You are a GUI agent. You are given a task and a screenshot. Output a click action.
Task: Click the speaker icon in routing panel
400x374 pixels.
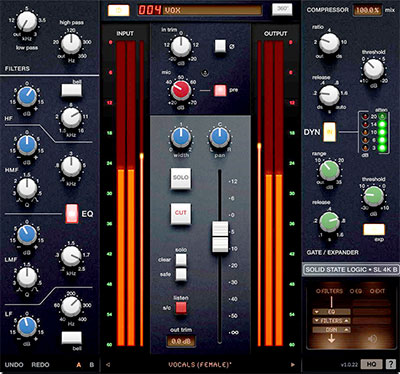pos(372,339)
